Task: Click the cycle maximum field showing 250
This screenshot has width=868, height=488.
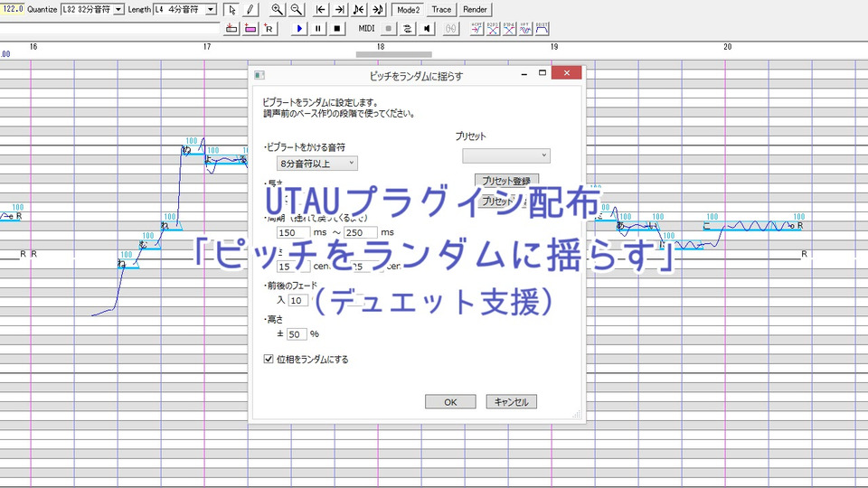Action: point(361,232)
